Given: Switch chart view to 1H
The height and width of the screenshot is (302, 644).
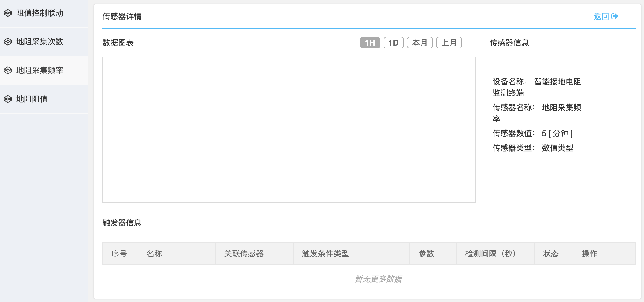Looking at the screenshot, I should tap(370, 42).
